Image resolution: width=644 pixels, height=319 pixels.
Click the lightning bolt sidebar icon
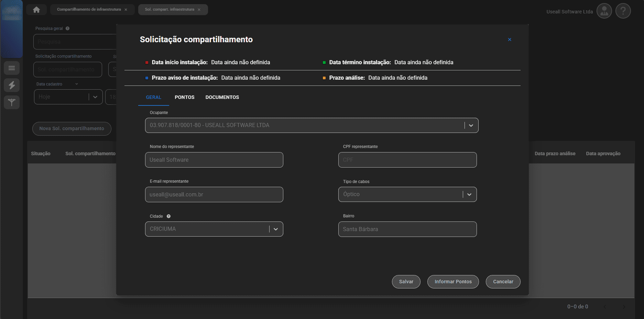coord(12,85)
